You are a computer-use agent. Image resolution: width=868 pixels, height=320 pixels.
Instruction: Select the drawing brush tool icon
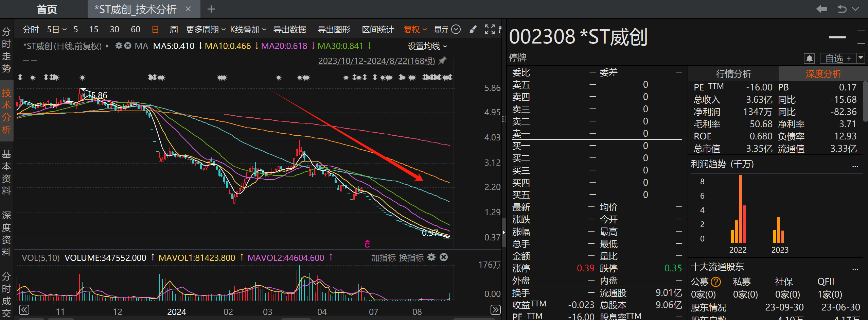pyautogui.click(x=473, y=30)
